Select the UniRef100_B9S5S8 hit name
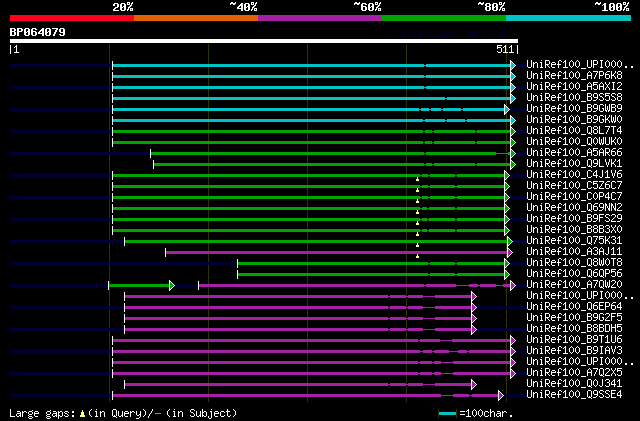 click(x=574, y=98)
